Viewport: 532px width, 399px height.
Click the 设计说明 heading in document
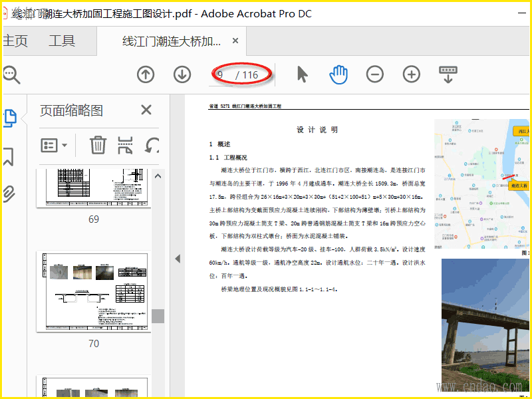coord(317,130)
